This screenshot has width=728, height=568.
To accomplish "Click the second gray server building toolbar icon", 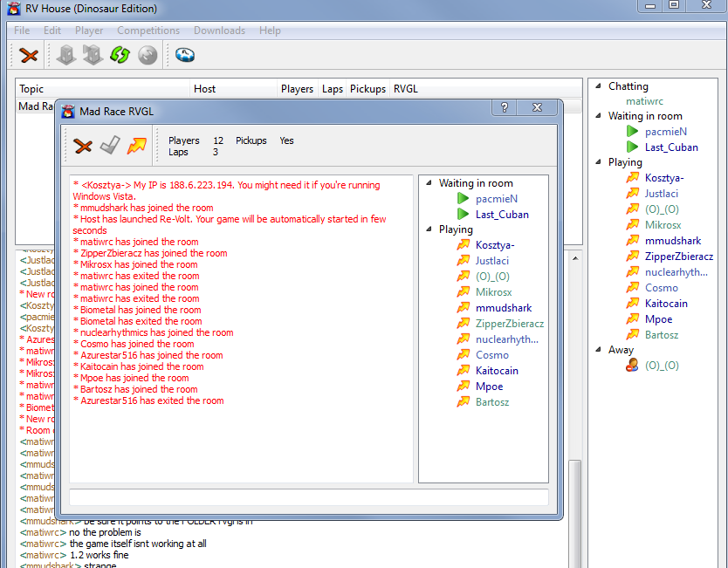I will tap(93, 55).
